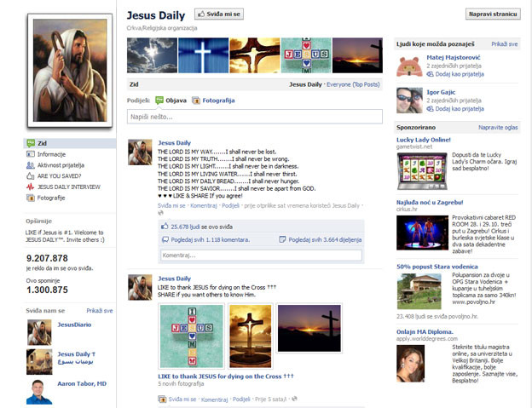Click Komentiraj link under first post
This screenshot has height=408, width=532.
point(203,205)
